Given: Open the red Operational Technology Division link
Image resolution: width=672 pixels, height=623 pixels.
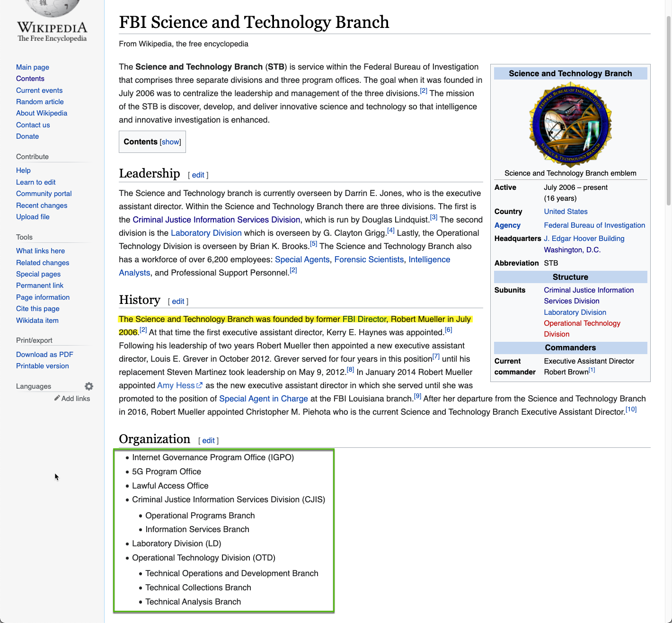Looking at the screenshot, I should point(582,329).
